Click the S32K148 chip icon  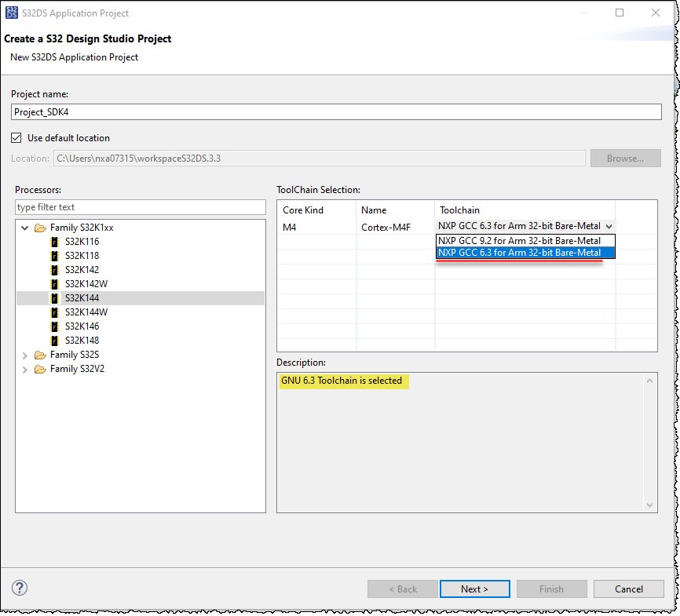(x=55, y=341)
